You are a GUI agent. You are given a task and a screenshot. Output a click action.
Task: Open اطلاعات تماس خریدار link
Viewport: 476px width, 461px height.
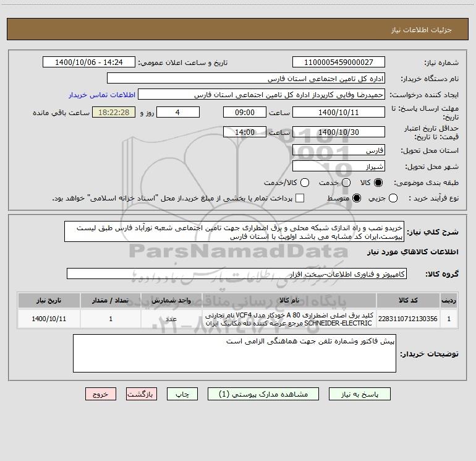click(x=102, y=95)
